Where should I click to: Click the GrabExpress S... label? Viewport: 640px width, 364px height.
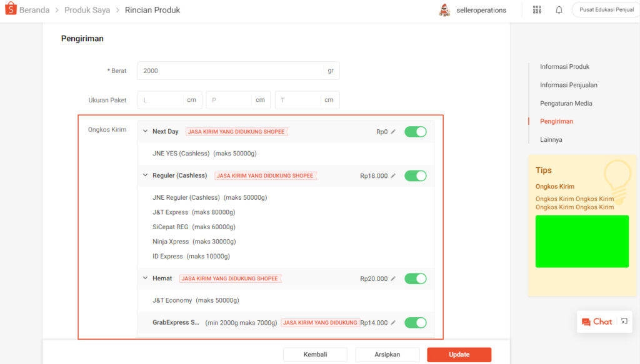click(176, 322)
